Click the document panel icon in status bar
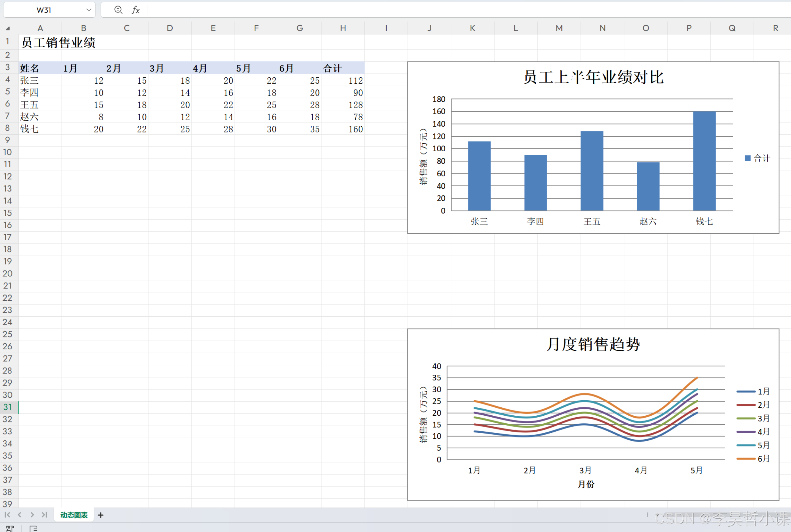 click(x=33, y=528)
